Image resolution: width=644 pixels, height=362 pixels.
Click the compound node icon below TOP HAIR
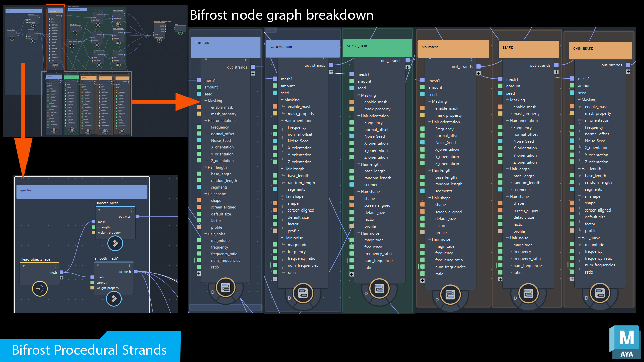tap(225, 287)
